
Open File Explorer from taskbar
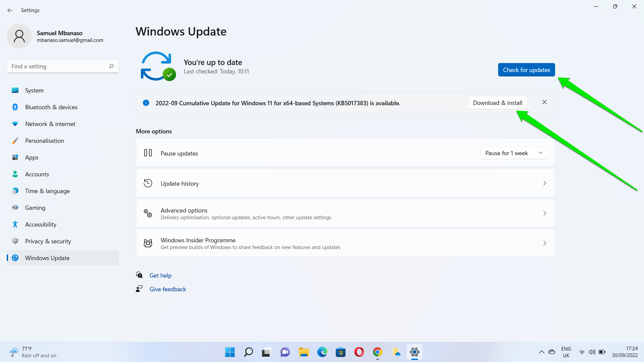click(x=304, y=352)
